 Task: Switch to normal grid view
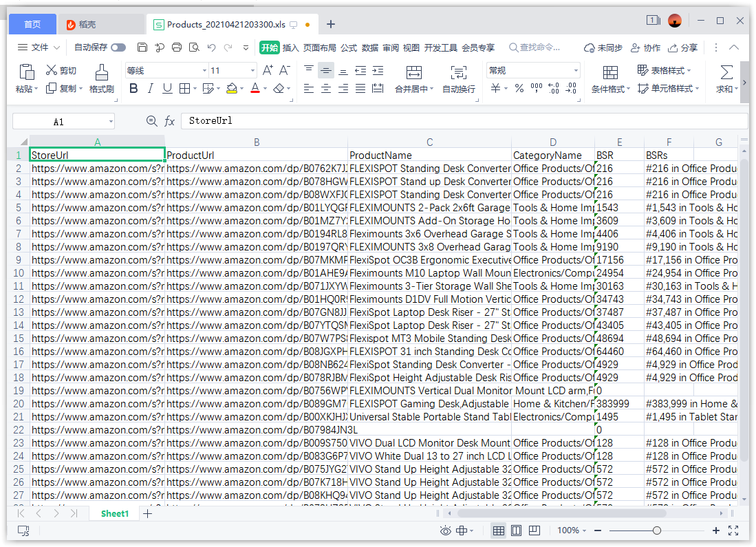tap(499, 531)
